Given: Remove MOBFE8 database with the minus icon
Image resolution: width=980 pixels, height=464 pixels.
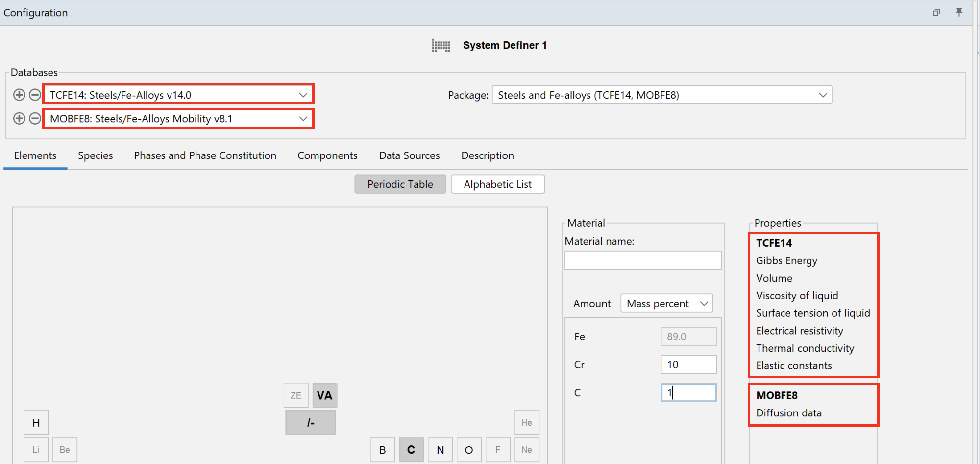Looking at the screenshot, I should 34,118.
